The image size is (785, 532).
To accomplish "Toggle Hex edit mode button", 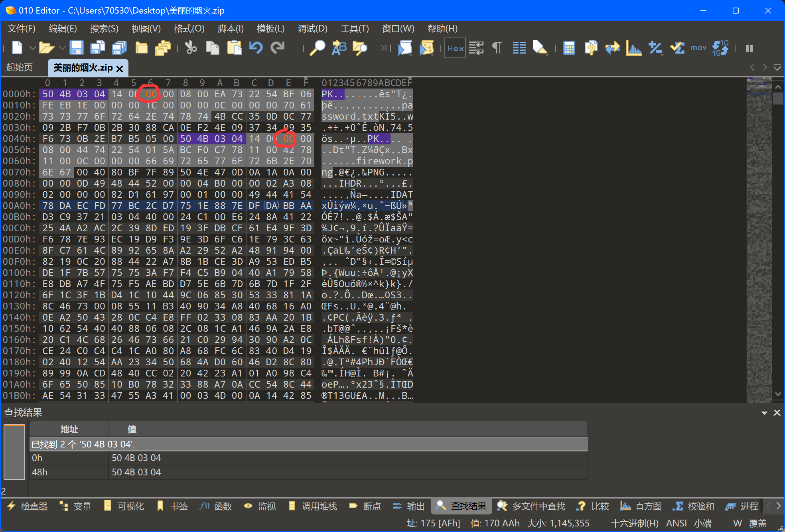I will [x=455, y=48].
